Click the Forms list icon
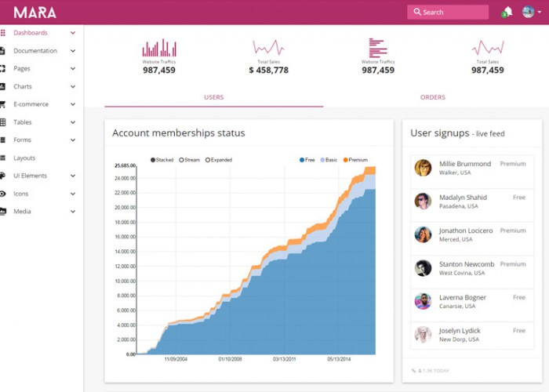The height and width of the screenshot is (392, 549). (2, 140)
